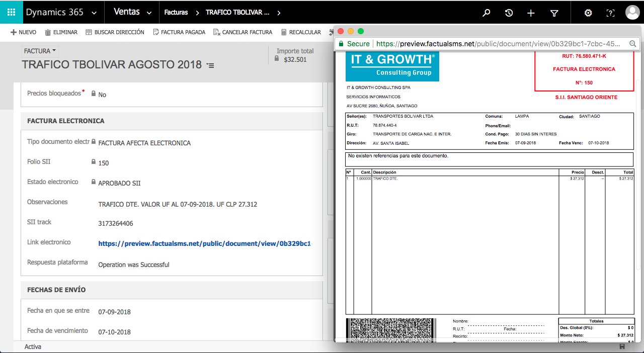644x353 pixels.
Task: Click BUSCAR DIRECCIÓN command
Action: click(115, 32)
